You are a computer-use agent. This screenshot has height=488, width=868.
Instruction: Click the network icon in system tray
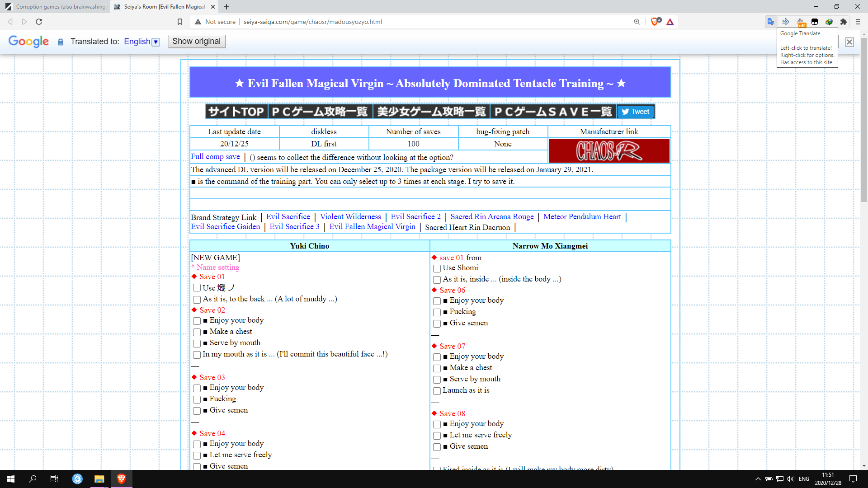tap(779, 479)
